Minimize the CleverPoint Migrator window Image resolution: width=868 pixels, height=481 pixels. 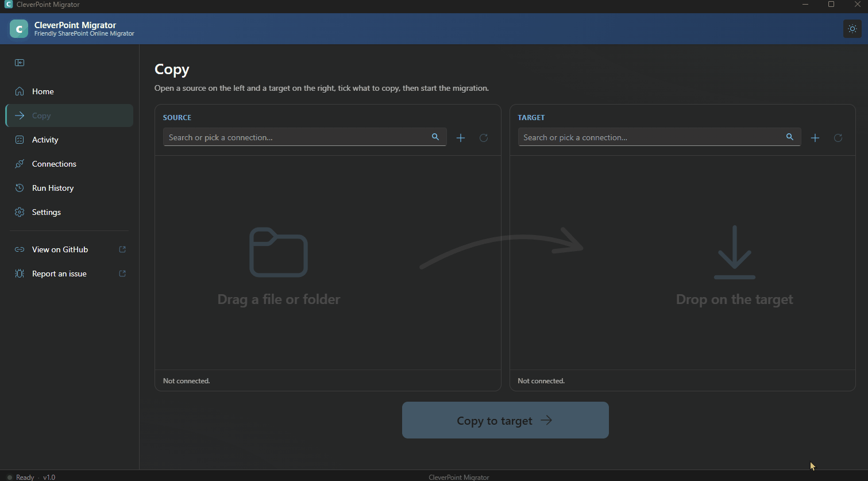805,5
